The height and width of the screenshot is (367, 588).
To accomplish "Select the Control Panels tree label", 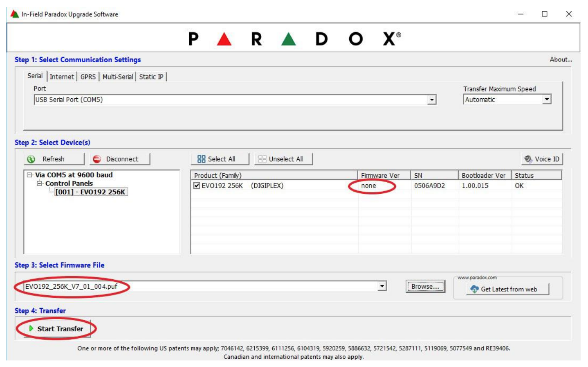I will click(69, 183).
